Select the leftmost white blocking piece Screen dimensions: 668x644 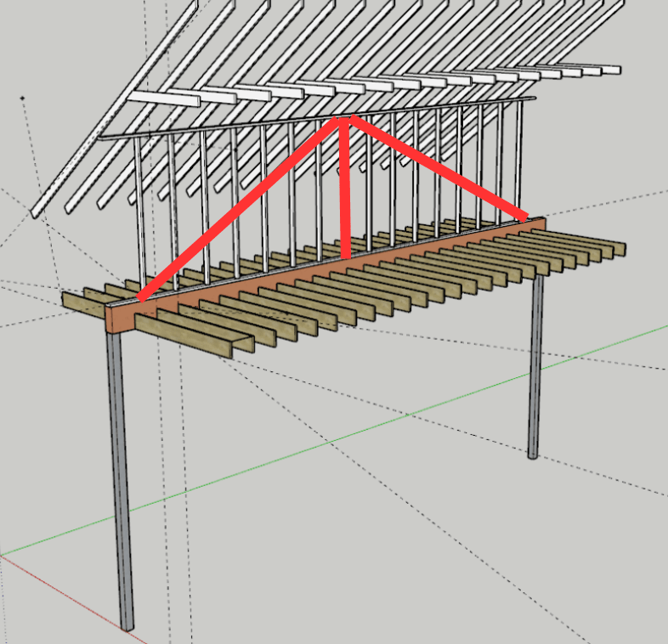coord(164,99)
